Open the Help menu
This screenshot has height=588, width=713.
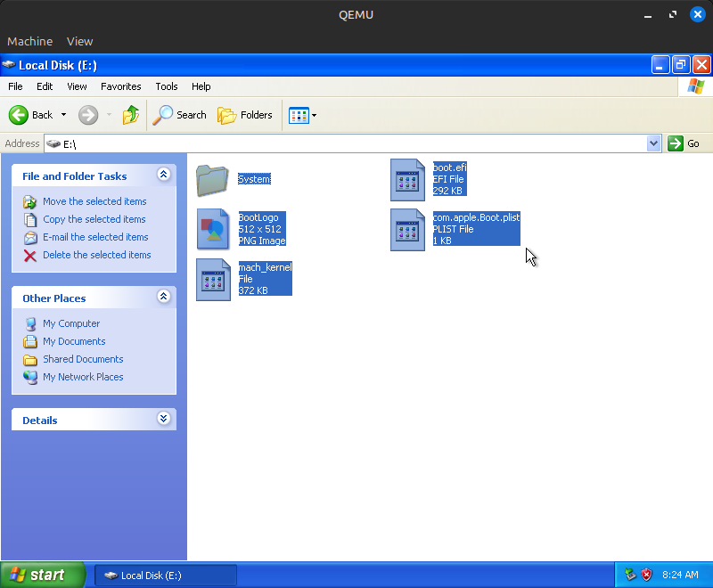[x=201, y=86]
